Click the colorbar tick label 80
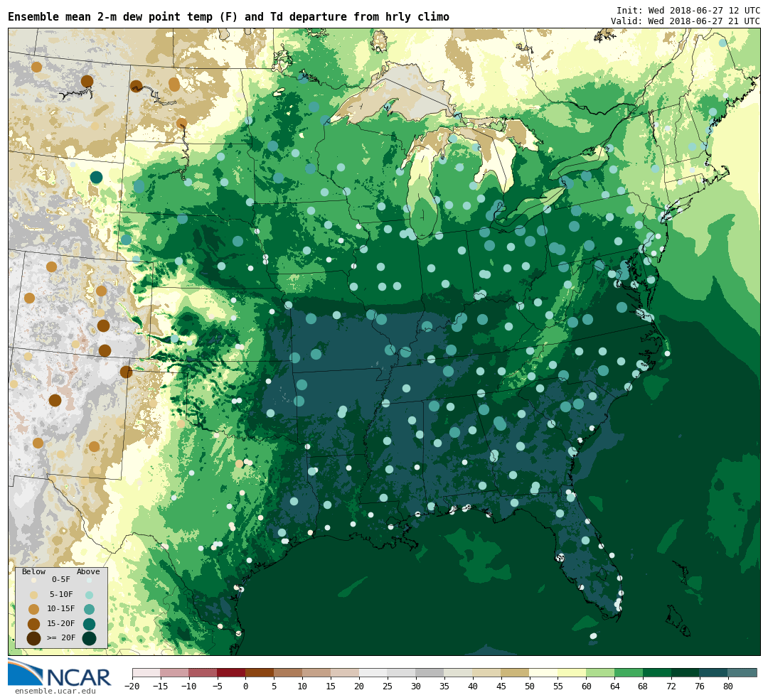Viewport: 768px width, 700px height. coord(728,686)
